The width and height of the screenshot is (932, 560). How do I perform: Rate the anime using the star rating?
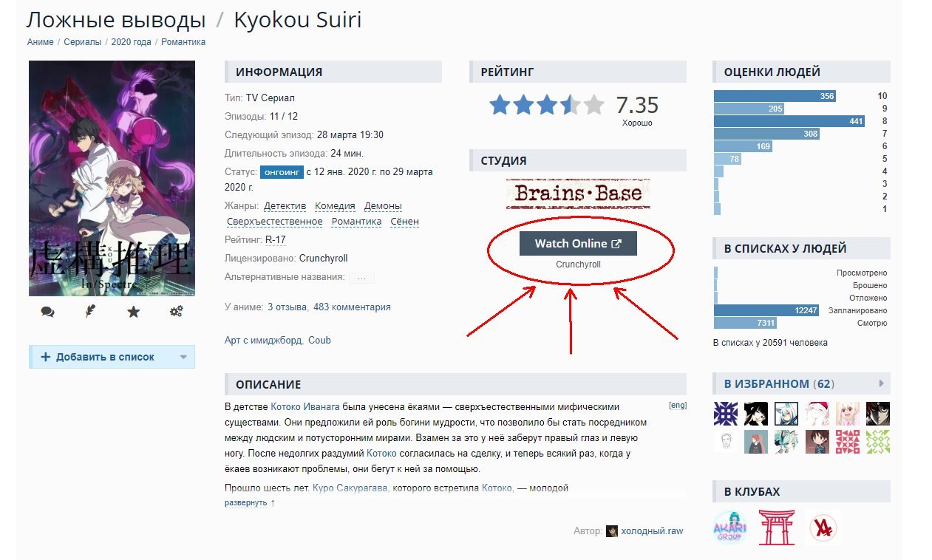point(546,105)
